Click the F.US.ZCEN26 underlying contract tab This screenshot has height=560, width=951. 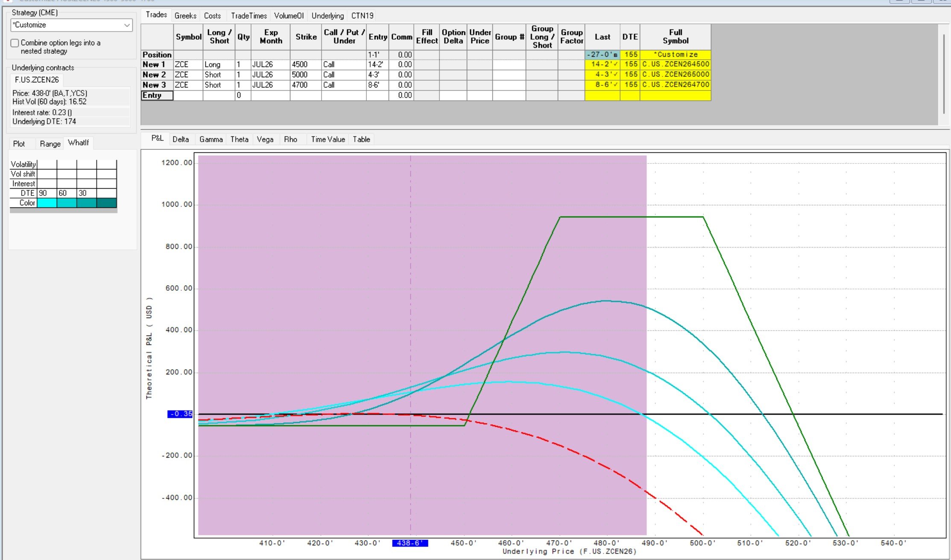[x=37, y=80]
